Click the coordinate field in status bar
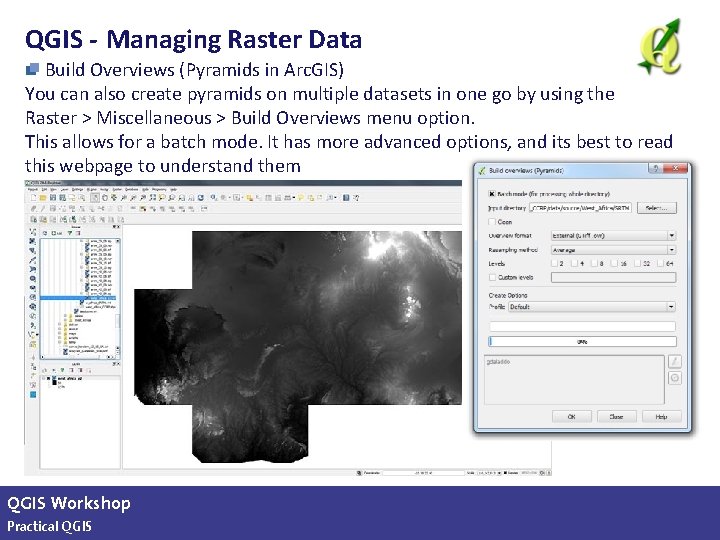 [423, 472]
